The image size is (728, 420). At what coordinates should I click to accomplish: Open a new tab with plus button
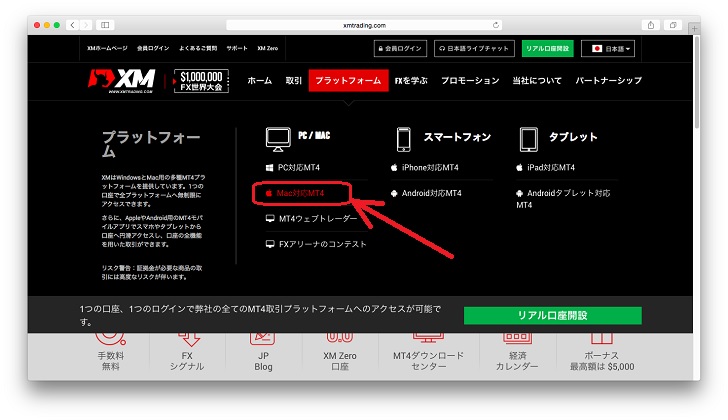[695, 28]
